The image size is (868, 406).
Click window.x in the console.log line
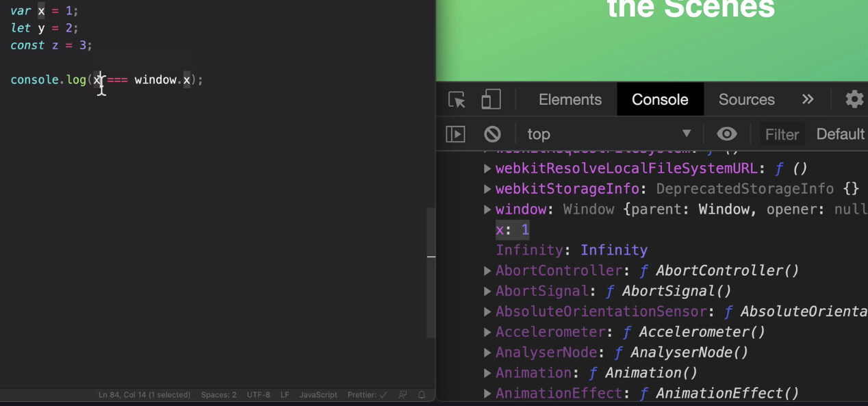(162, 80)
